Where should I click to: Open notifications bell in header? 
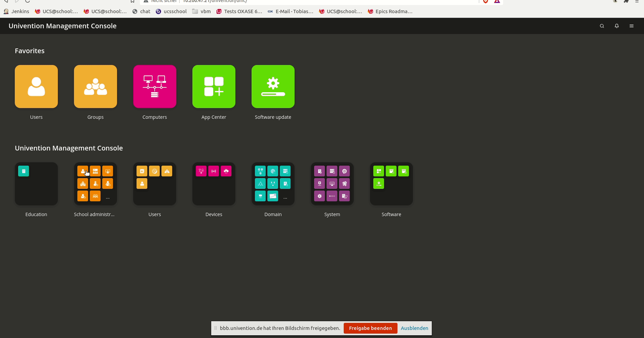pyautogui.click(x=617, y=26)
